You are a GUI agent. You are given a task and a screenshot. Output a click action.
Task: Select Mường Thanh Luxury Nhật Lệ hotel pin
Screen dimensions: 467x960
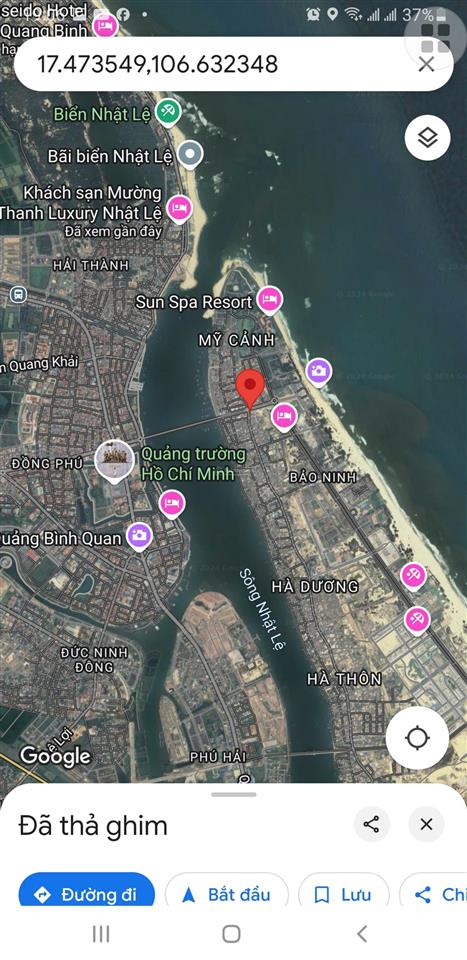pos(179,209)
